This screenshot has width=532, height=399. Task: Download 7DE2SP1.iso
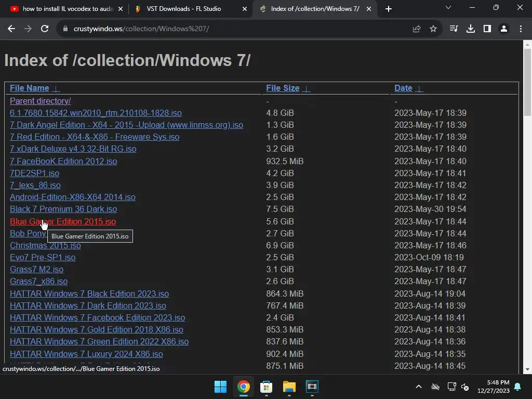pos(35,174)
